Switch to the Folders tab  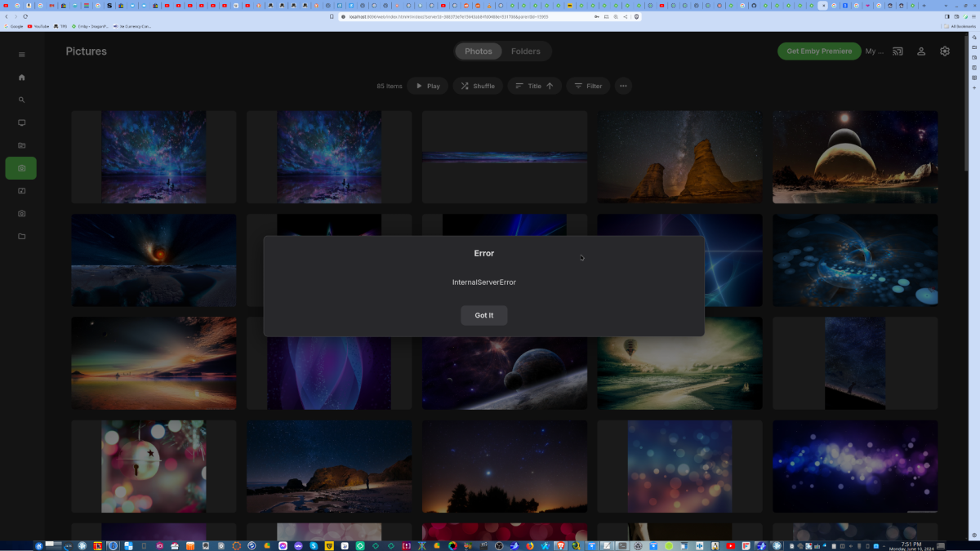[525, 51]
